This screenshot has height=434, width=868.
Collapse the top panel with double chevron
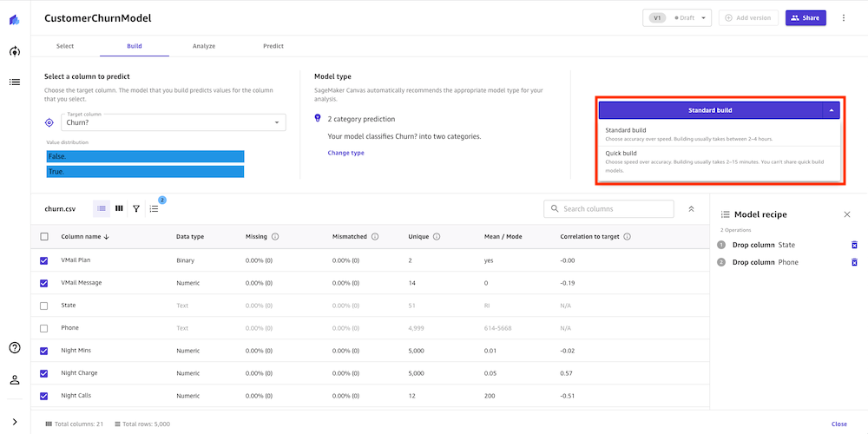click(691, 208)
